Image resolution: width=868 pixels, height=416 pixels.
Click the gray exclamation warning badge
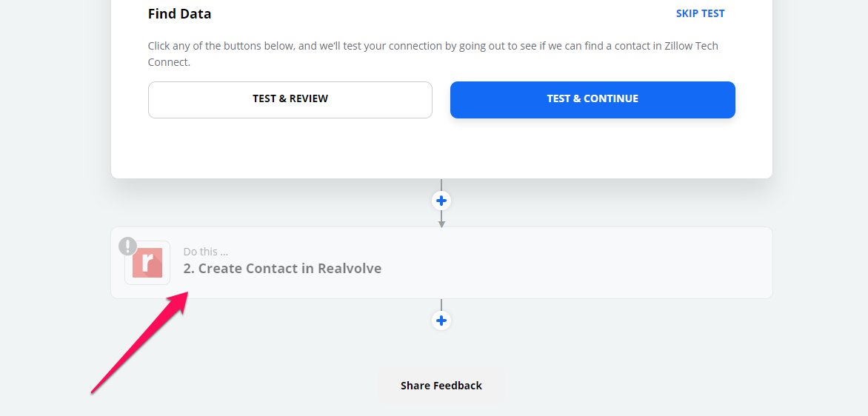[128, 246]
